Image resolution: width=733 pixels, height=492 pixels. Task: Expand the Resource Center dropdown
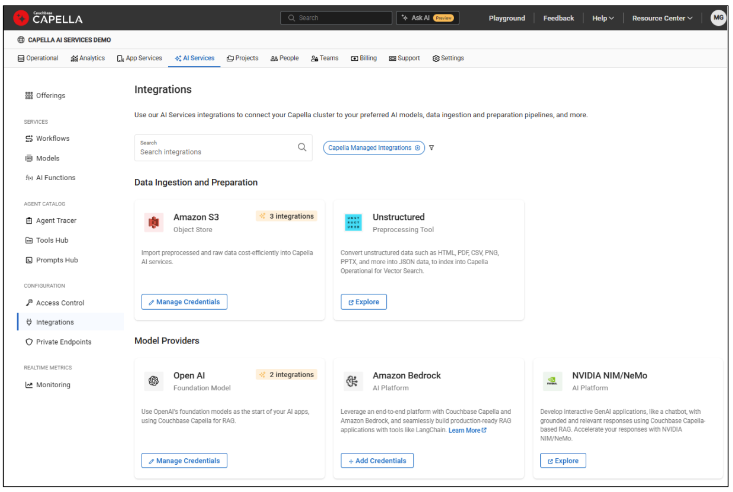(x=662, y=18)
